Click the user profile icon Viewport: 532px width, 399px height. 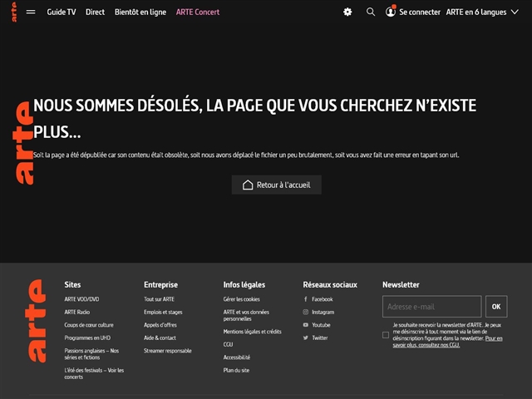pyautogui.click(x=391, y=12)
